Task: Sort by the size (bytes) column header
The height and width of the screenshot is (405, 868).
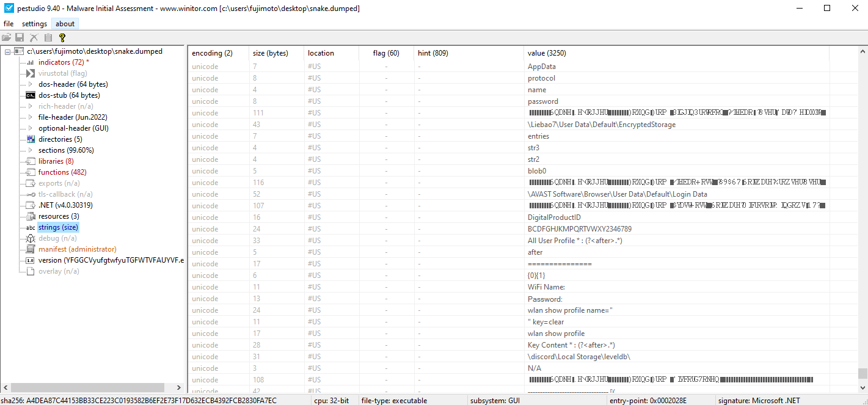Action: coord(271,53)
